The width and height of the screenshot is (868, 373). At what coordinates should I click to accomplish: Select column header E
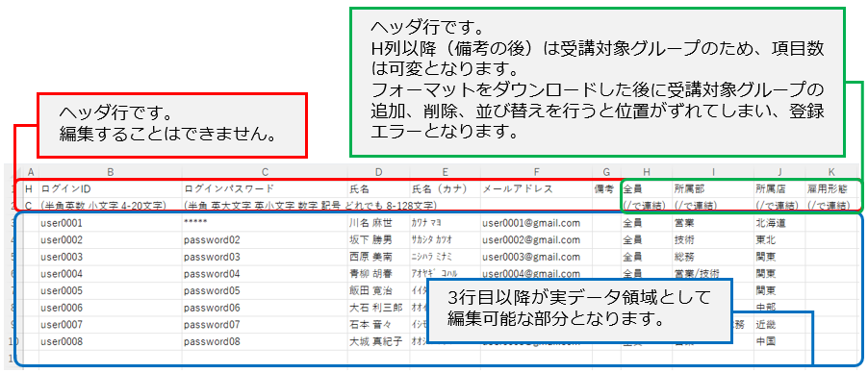tap(445, 172)
